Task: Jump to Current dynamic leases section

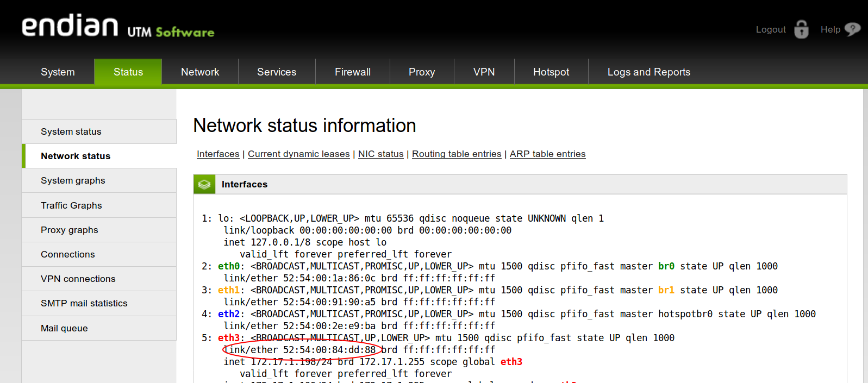Action: (298, 154)
